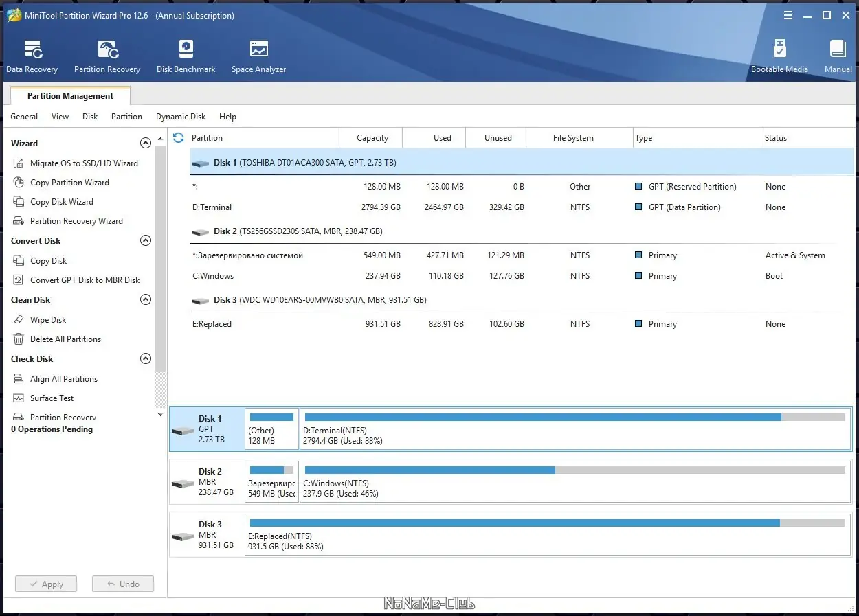The height and width of the screenshot is (616, 859).
Task: Select Wipe Disk in sidebar
Action: [48, 320]
